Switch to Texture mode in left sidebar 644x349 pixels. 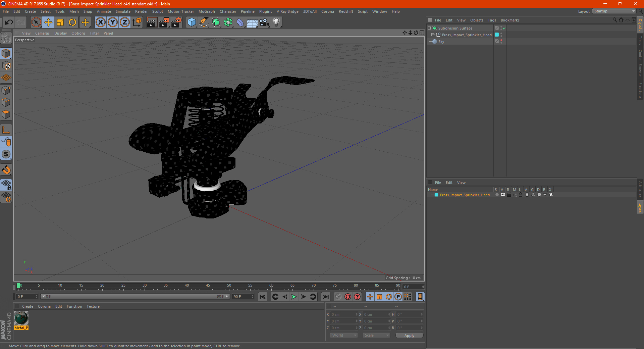[x=6, y=66]
